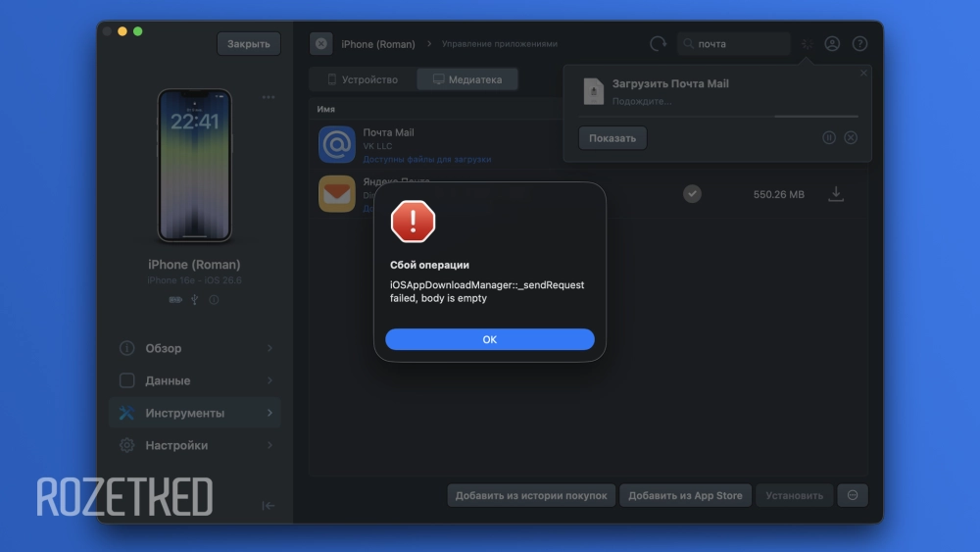Click the file icon in download popup
Screen dimensions: 980x552
[594, 91]
